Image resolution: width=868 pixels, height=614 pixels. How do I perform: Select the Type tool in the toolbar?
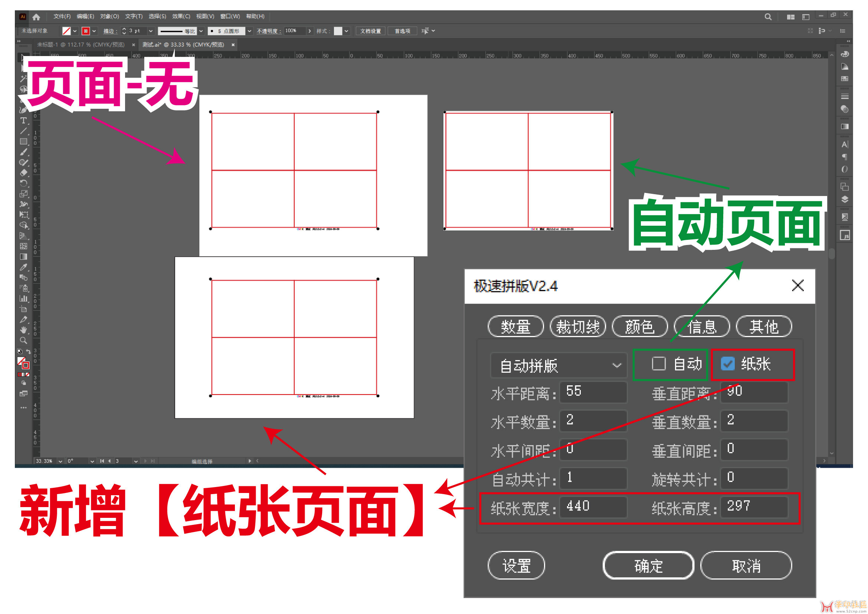[x=24, y=120]
